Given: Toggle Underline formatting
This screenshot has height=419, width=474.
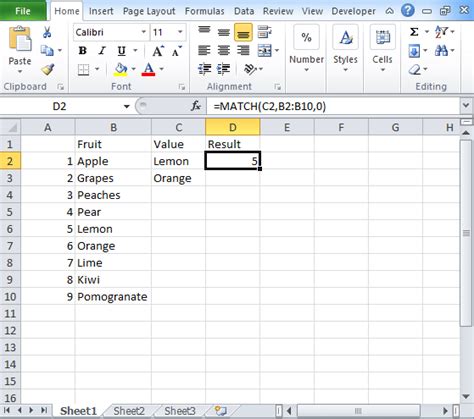Looking at the screenshot, I should tap(121, 51).
